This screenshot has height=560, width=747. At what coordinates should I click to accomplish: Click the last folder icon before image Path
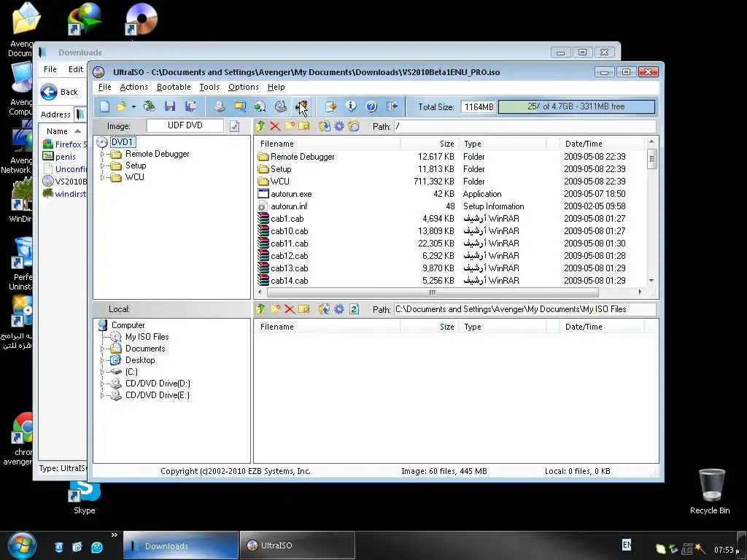click(354, 126)
